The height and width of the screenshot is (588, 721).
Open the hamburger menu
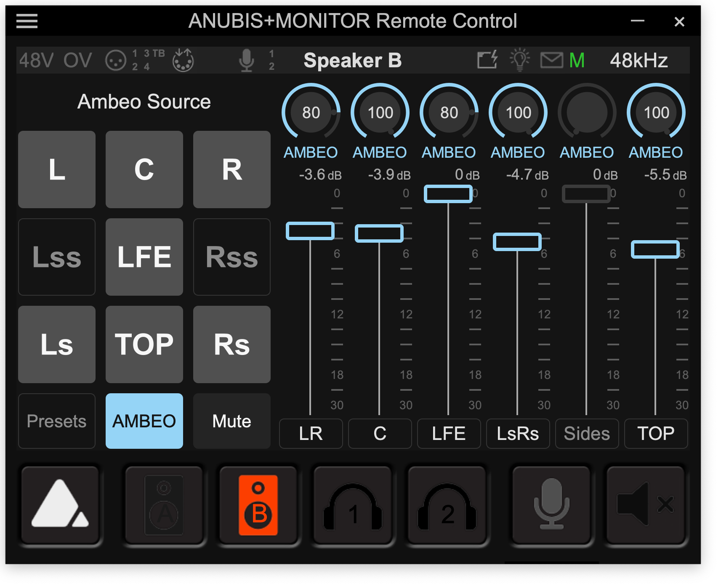pyautogui.click(x=27, y=21)
